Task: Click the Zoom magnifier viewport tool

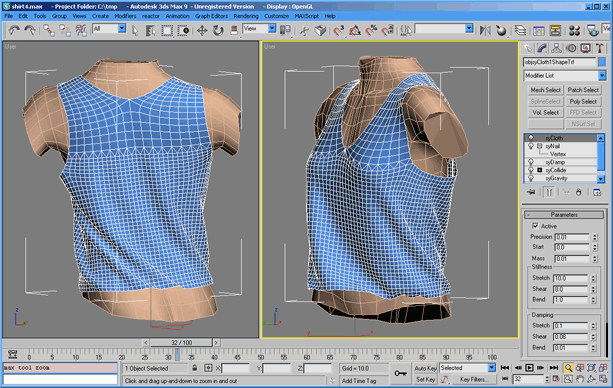Action: [568, 368]
